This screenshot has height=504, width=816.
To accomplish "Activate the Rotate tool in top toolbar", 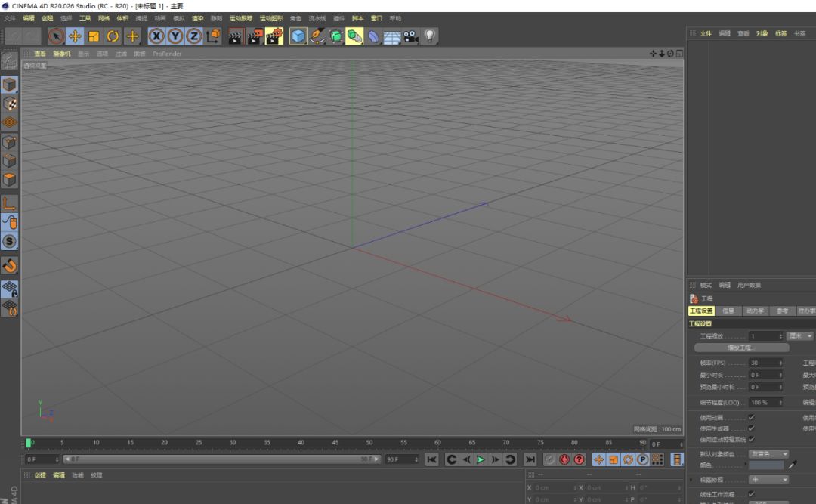I will click(113, 36).
